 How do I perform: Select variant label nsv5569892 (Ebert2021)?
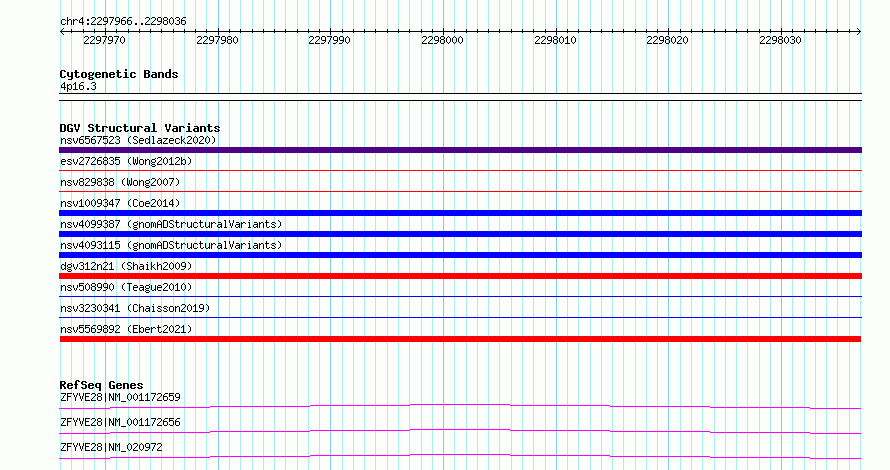(126, 329)
